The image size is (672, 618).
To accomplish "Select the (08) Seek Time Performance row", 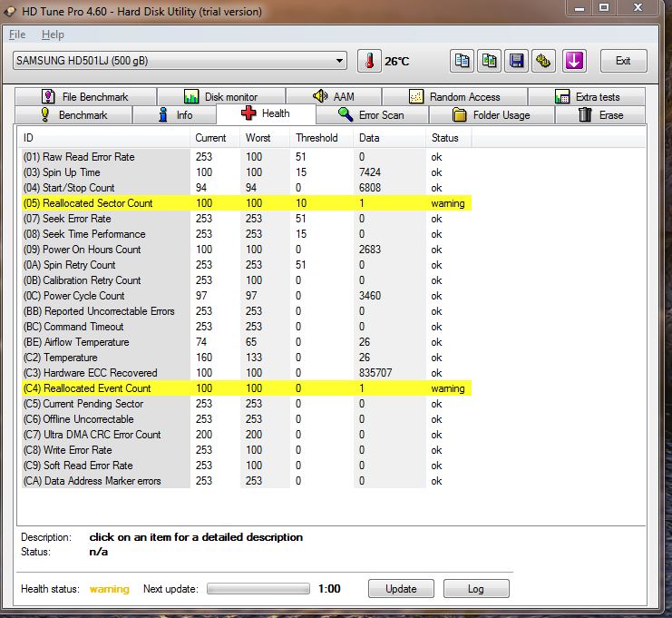I will (x=247, y=234).
